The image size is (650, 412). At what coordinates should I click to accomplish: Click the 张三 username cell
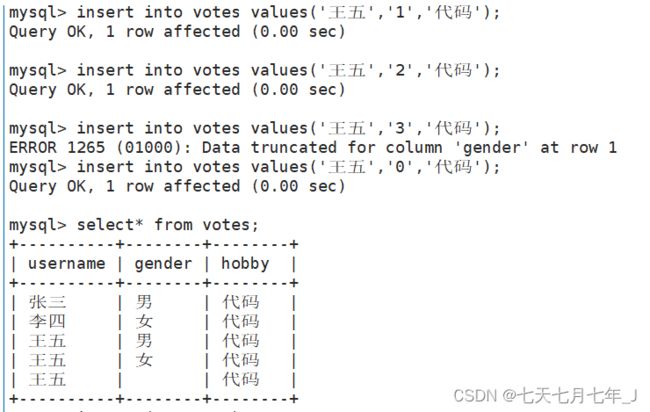point(47,302)
